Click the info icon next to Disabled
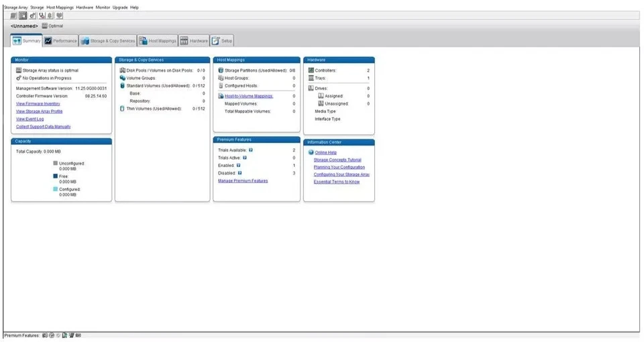This screenshot has height=342, width=644. coord(240,173)
